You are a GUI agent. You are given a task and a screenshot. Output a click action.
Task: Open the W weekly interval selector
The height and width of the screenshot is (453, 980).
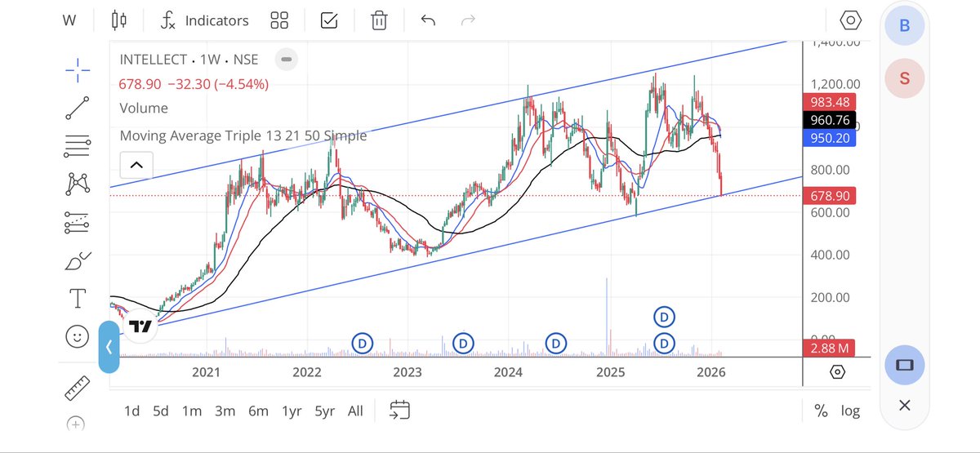(x=69, y=20)
